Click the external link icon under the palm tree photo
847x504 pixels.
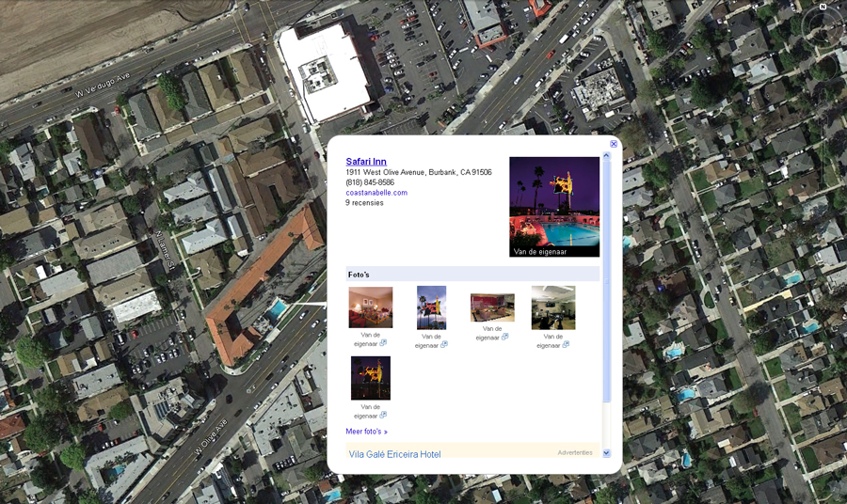444,345
